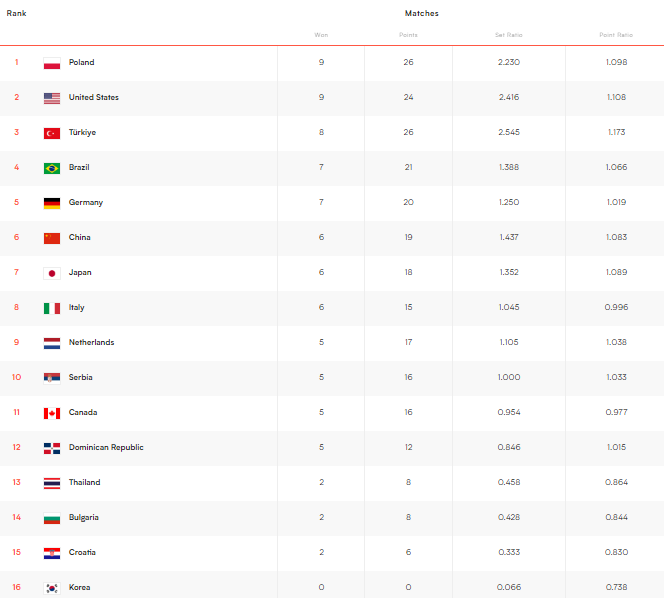Click the Japan flag icon
The image size is (664, 598).
click(52, 273)
